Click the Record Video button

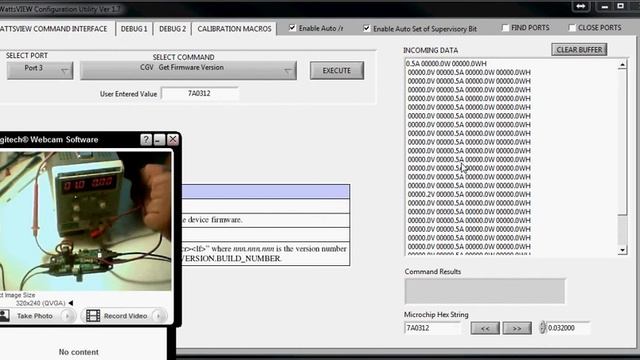[x=125, y=316]
